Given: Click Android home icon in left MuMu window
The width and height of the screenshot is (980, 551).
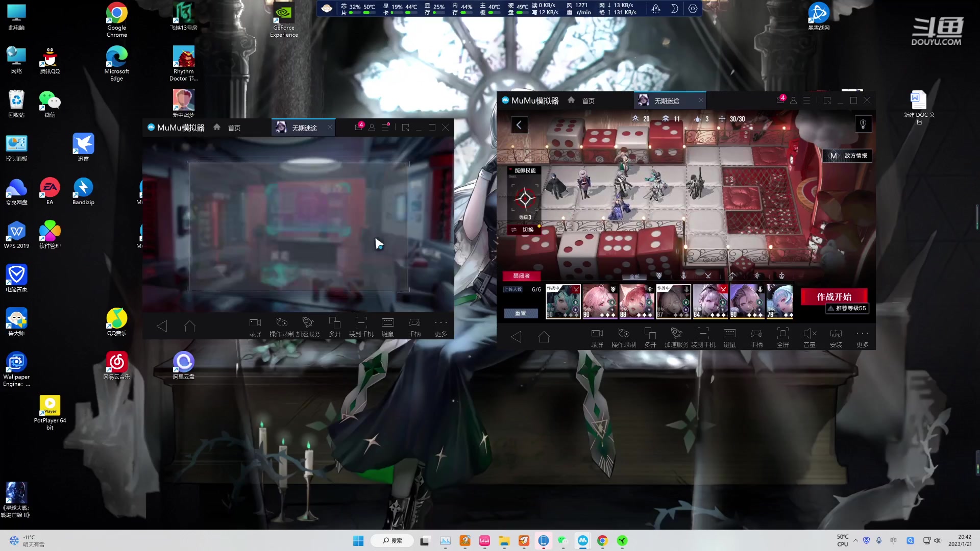Looking at the screenshot, I should coord(190,326).
